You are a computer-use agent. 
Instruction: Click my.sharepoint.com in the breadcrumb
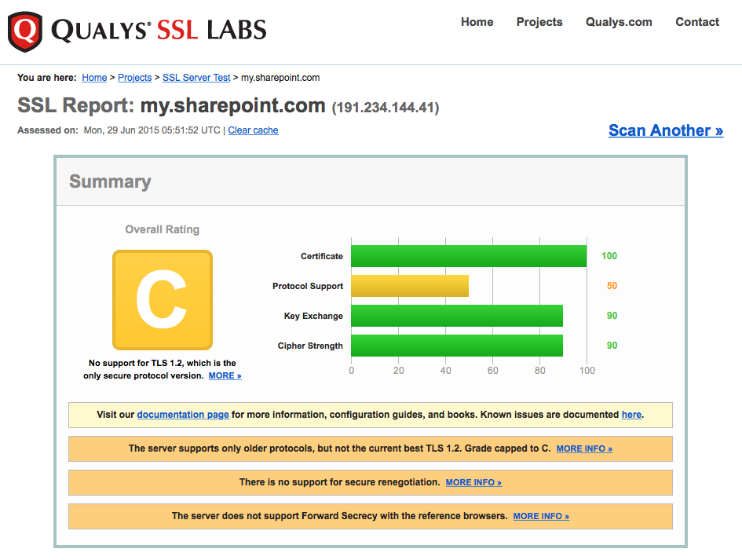(280, 78)
